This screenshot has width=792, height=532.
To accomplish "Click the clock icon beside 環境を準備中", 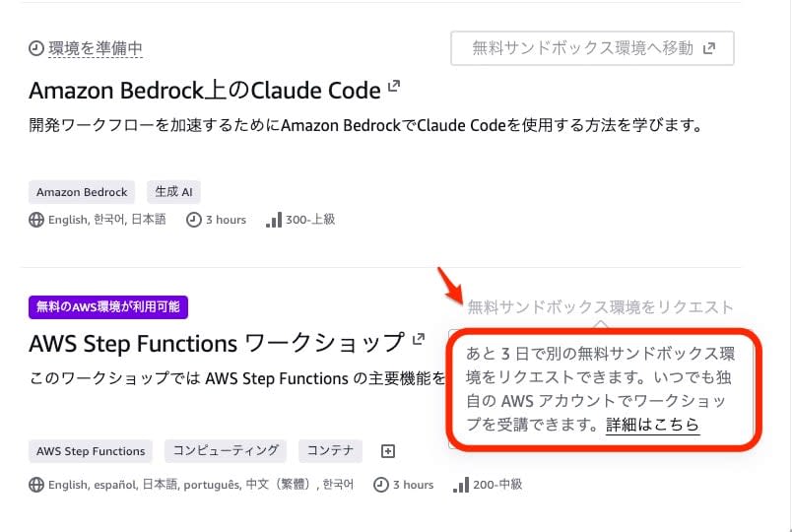I will (x=35, y=48).
